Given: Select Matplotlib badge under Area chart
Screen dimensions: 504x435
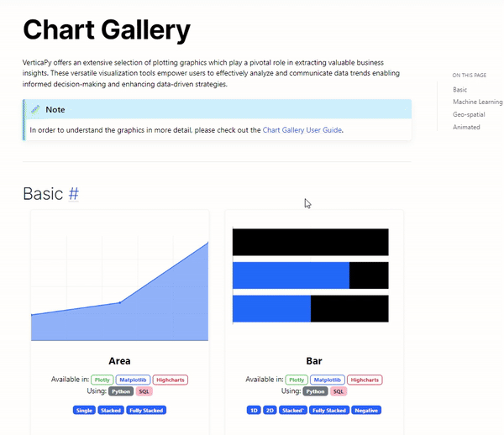Looking at the screenshot, I should coord(133,380).
